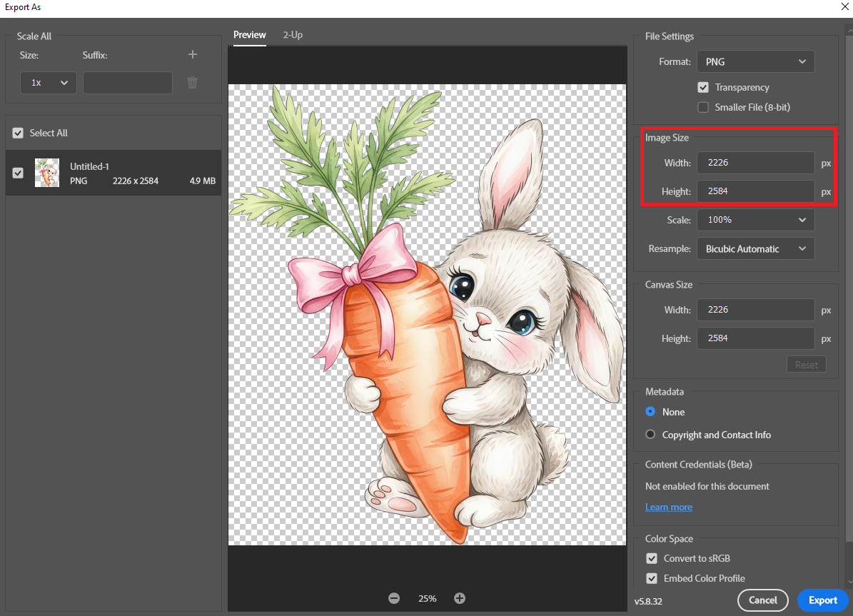Screen dimensions: 853x616
Task: Select Copyright and Contact Info metadata
Action: pyautogui.click(x=650, y=434)
